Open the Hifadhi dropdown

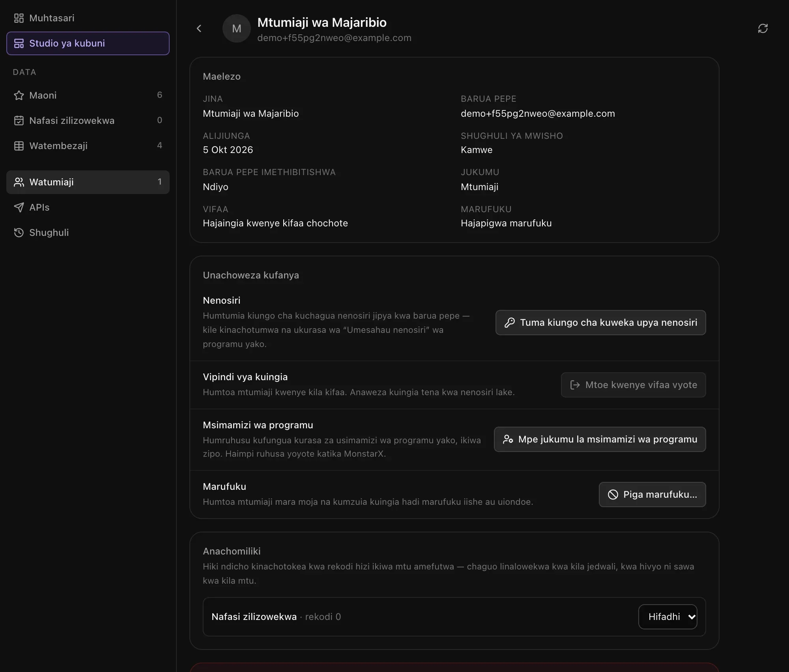[x=667, y=617]
